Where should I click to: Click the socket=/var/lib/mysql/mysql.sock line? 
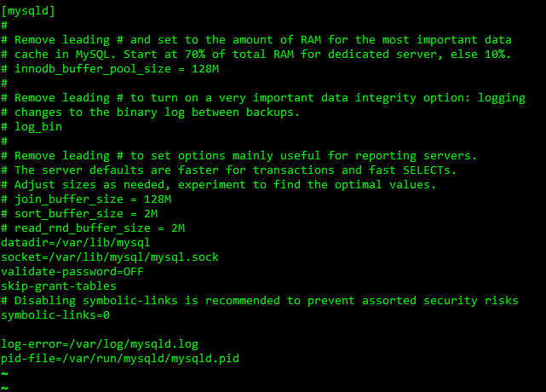tap(110, 257)
